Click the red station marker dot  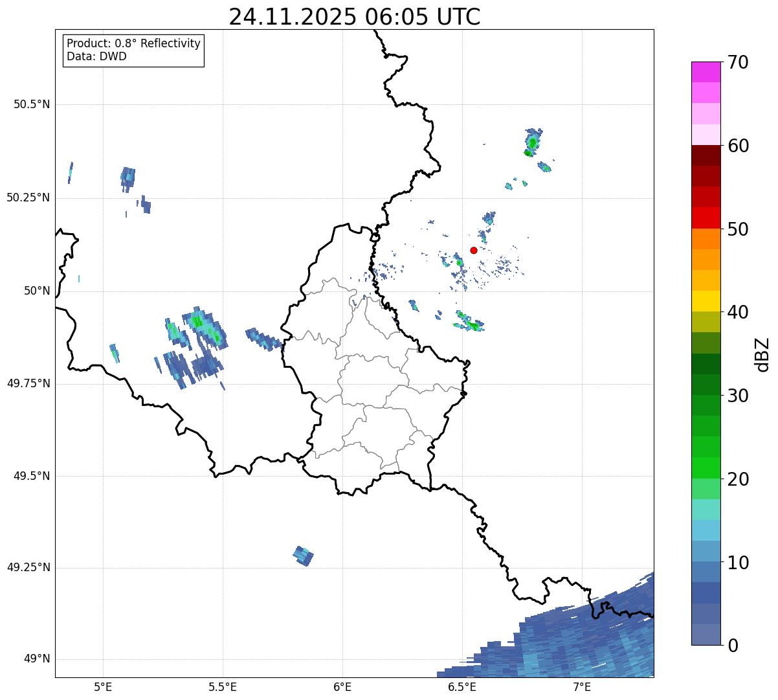pyautogui.click(x=474, y=250)
